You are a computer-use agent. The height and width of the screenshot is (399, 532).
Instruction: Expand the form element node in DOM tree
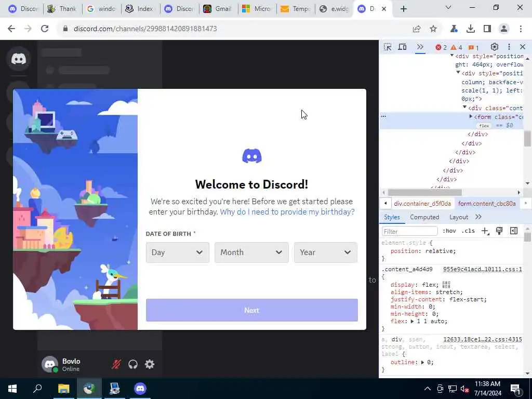[x=471, y=117]
